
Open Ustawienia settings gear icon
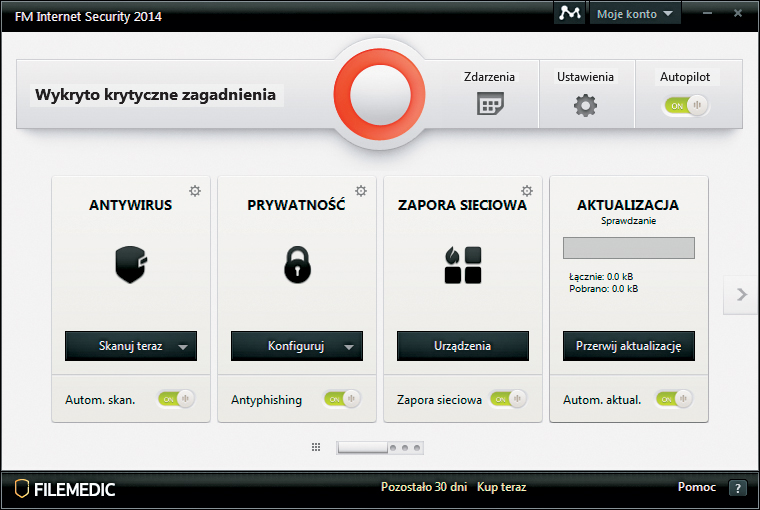click(586, 105)
